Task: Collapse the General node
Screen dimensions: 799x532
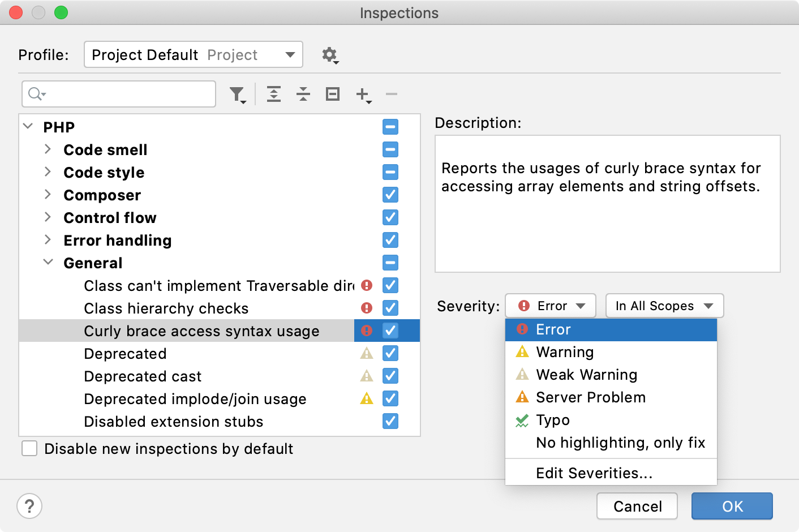Action: pos(49,262)
